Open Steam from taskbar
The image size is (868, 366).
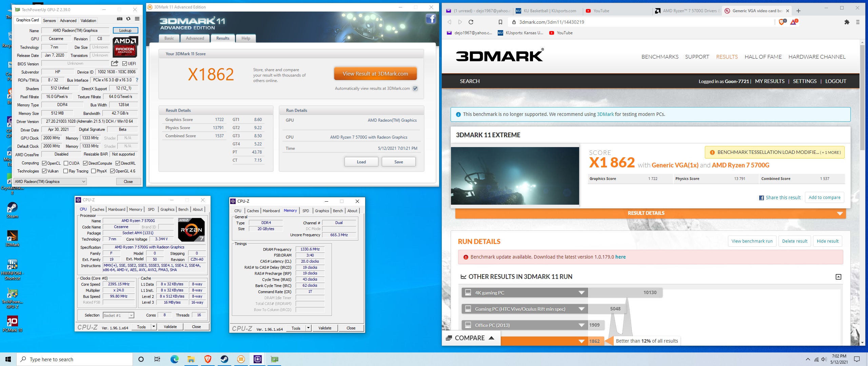tap(224, 359)
